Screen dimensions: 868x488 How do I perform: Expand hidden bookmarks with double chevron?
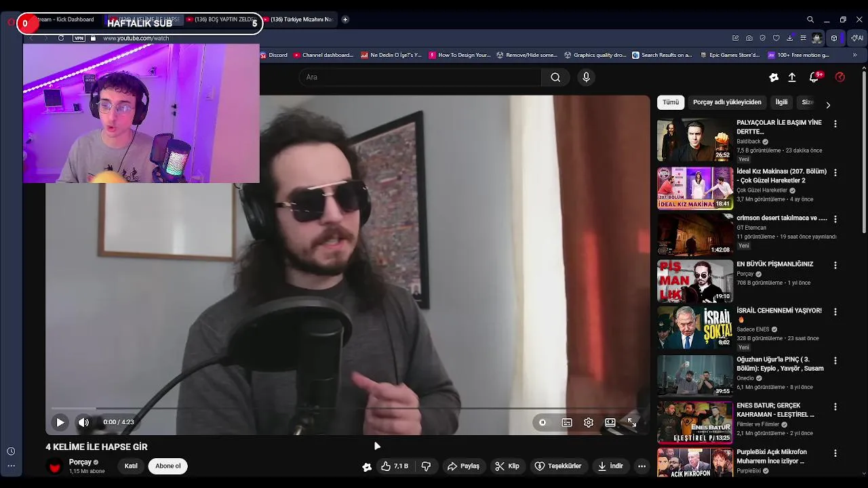point(854,55)
